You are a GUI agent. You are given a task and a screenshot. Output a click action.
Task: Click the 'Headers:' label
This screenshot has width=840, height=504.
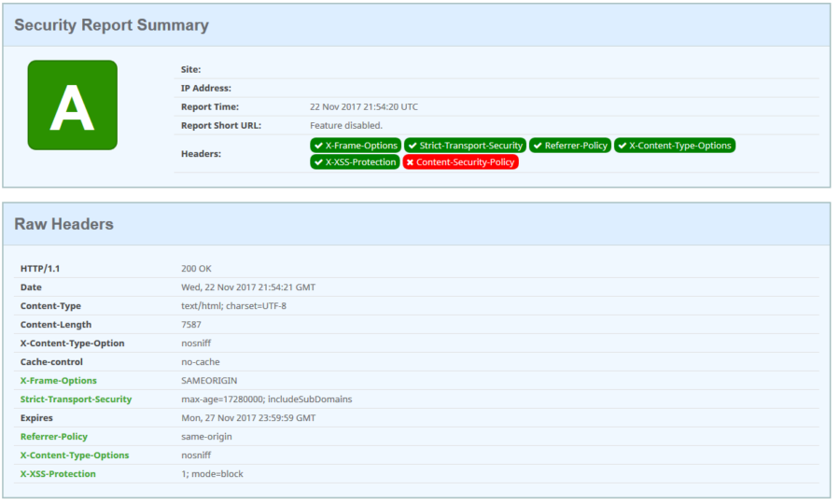point(201,154)
